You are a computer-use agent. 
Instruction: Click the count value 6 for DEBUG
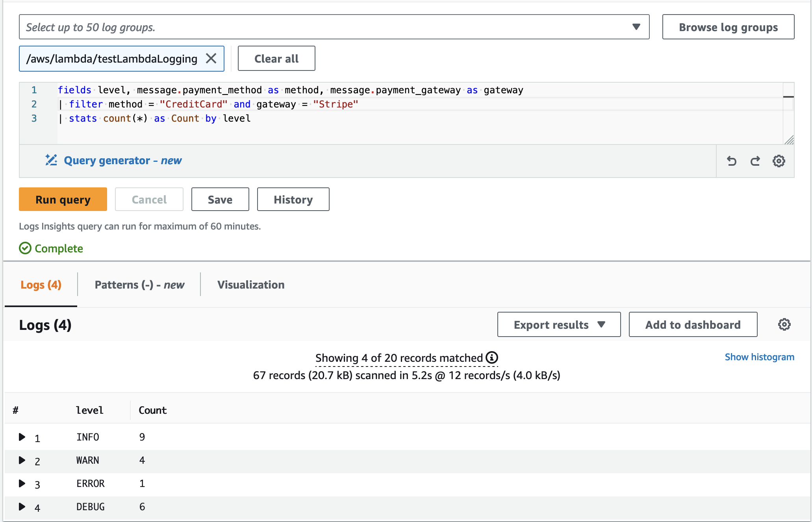(x=142, y=507)
